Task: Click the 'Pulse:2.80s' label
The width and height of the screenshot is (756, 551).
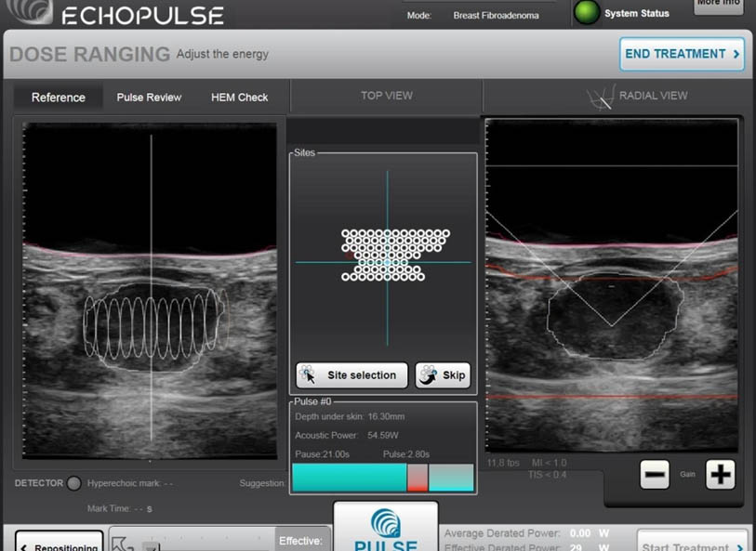Action: click(x=406, y=454)
